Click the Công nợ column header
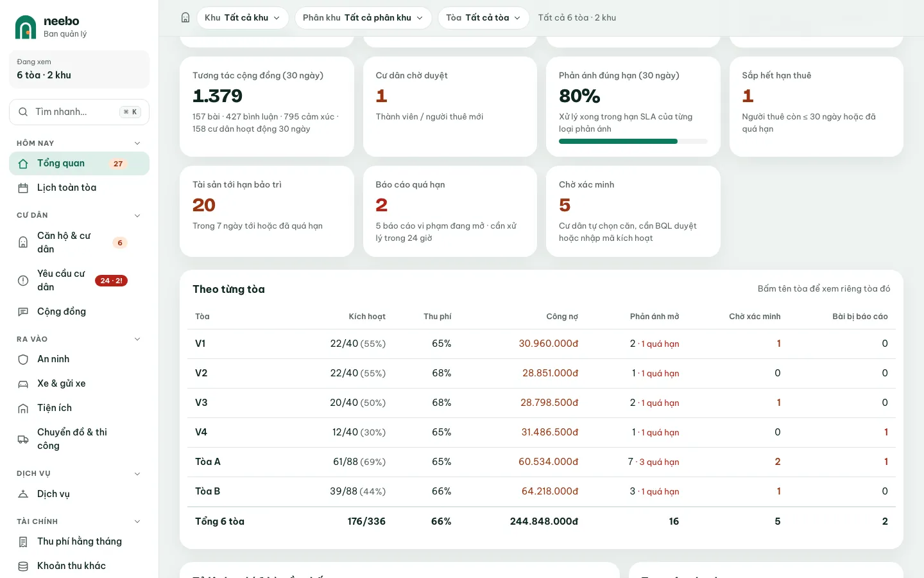This screenshot has height=578, width=924. [562, 317]
